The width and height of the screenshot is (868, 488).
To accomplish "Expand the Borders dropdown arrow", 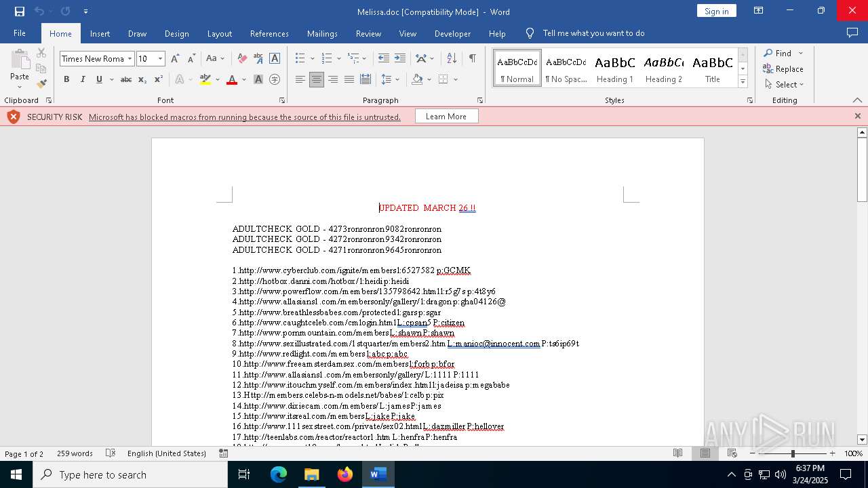I will pyautogui.click(x=456, y=79).
